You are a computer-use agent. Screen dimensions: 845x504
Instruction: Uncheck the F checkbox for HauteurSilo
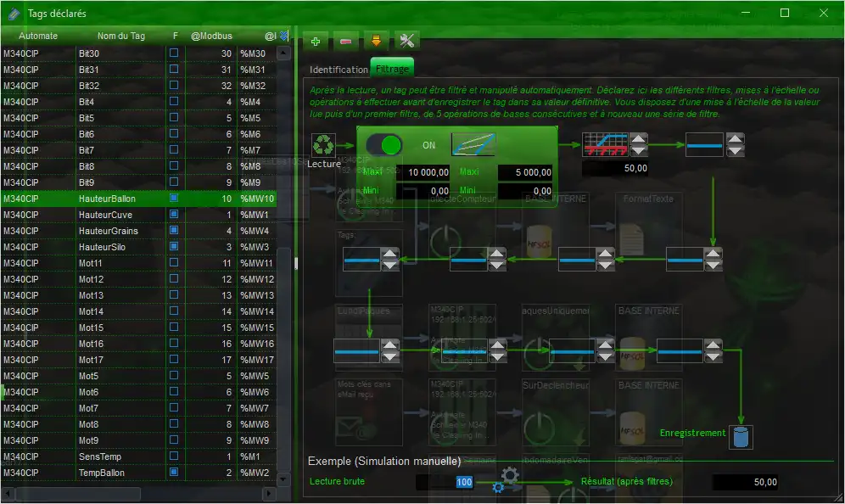(x=174, y=246)
